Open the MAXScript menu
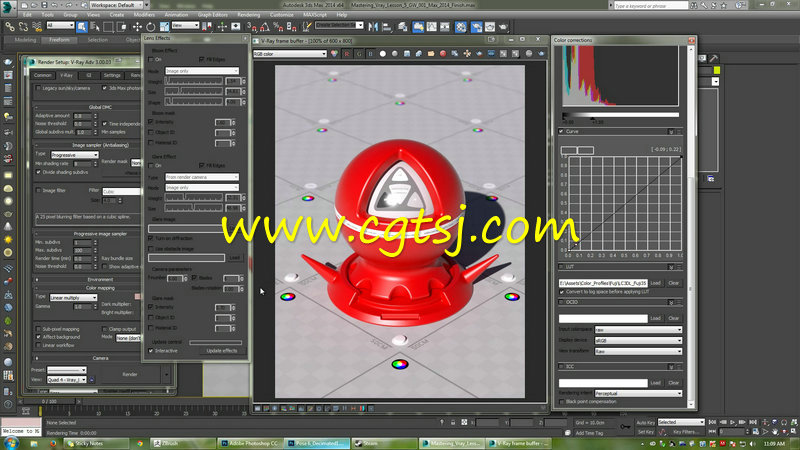The height and width of the screenshot is (450, 800). click(x=315, y=15)
